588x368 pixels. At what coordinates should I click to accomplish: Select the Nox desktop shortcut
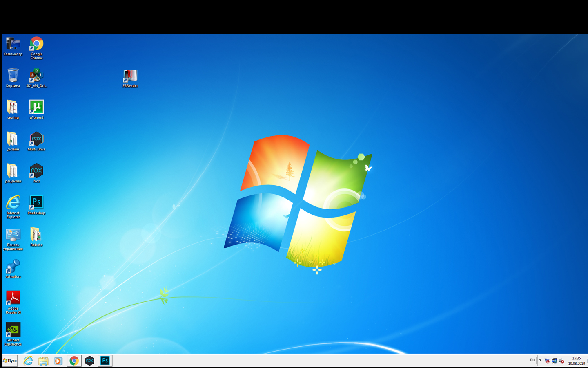pos(36,174)
